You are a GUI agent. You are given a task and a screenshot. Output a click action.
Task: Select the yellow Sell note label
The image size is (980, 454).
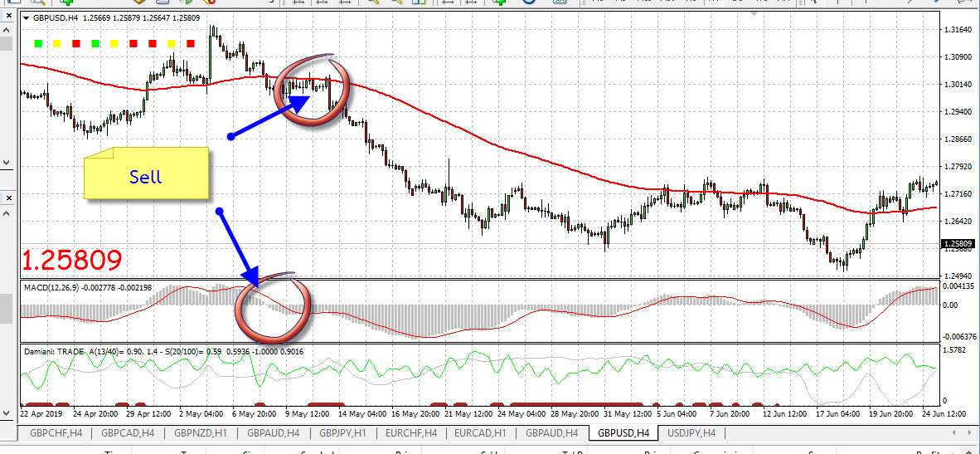tap(145, 175)
